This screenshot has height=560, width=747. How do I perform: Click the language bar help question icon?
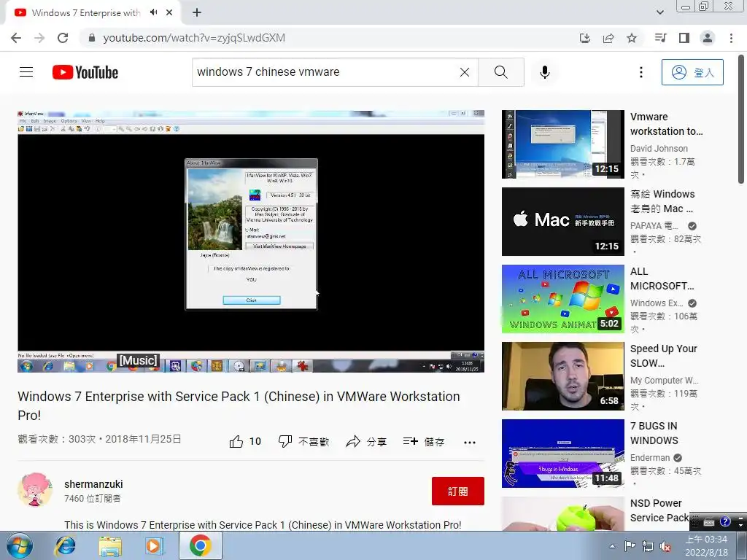pyautogui.click(x=725, y=522)
